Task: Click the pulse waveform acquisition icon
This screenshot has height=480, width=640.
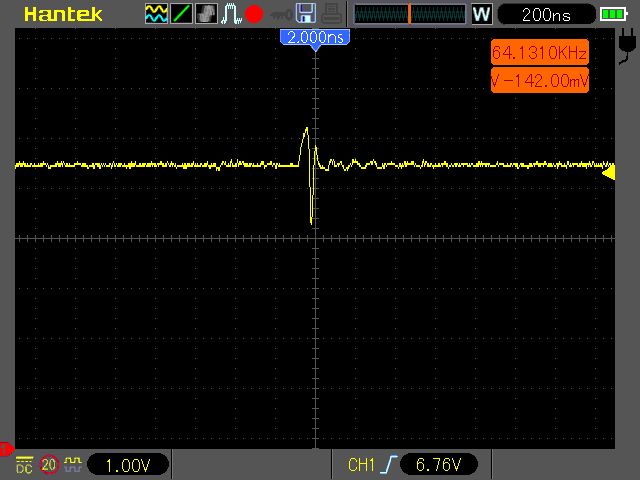Action: [231, 14]
